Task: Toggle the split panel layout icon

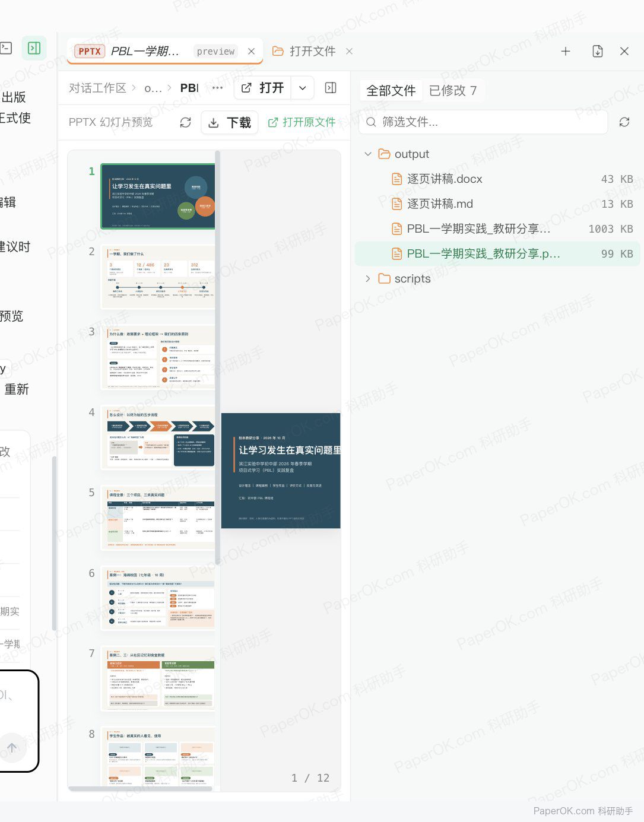Action: 331,88
